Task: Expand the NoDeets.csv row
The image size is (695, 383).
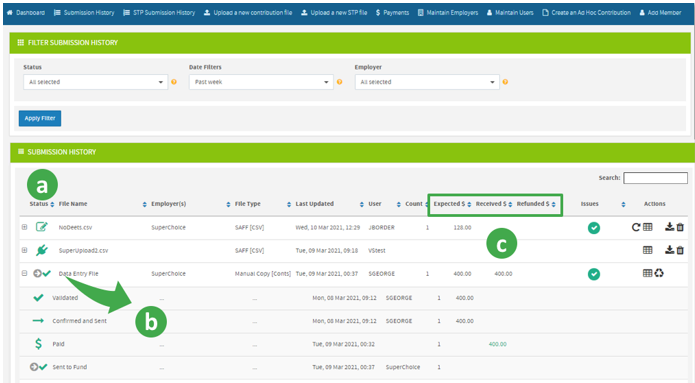Action: pos(24,227)
